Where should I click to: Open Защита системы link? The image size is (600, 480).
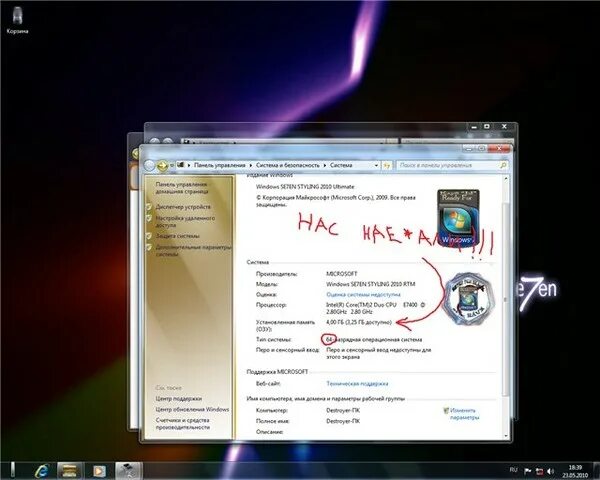[177, 236]
